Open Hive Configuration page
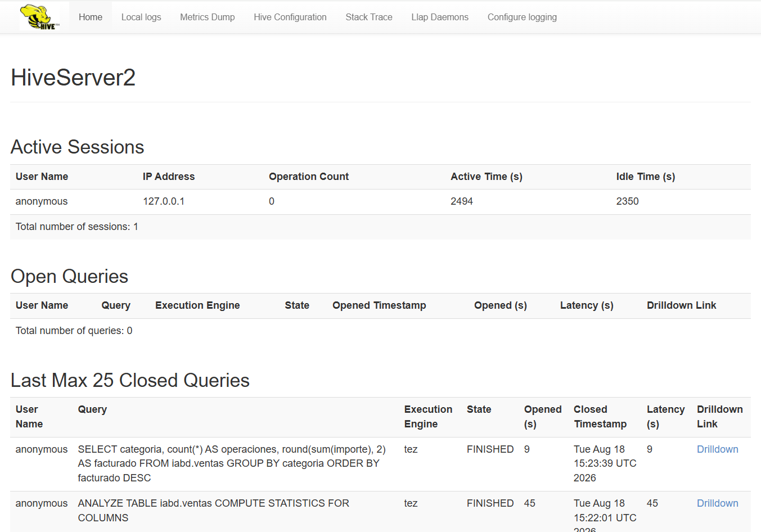This screenshot has width=761, height=532. pos(290,17)
